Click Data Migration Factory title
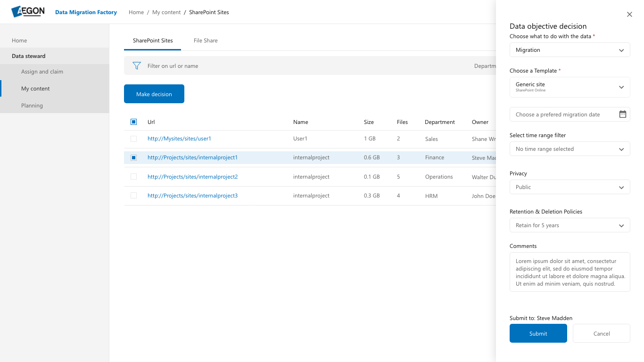Image resolution: width=644 pixels, height=362 pixels. 86,12
